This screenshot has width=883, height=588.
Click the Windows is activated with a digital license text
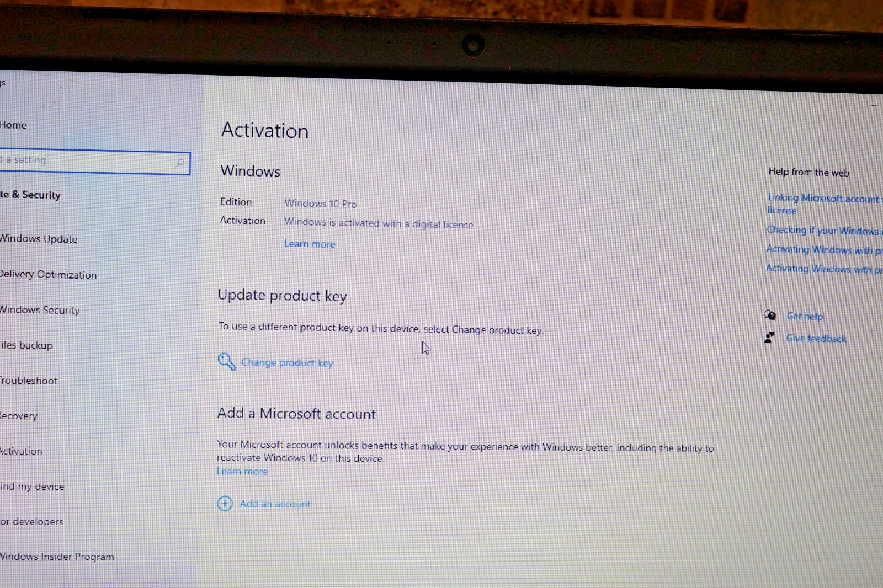[379, 223]
